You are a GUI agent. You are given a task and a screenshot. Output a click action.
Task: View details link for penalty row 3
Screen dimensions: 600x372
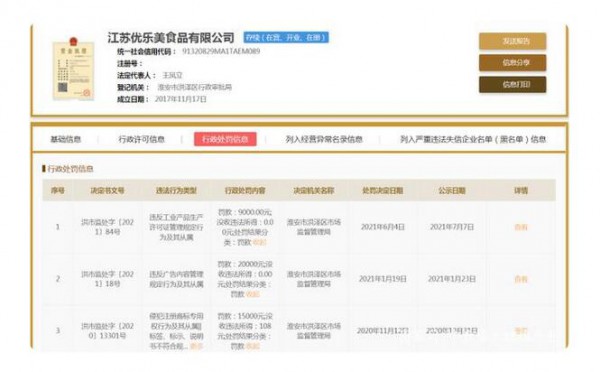521,331
